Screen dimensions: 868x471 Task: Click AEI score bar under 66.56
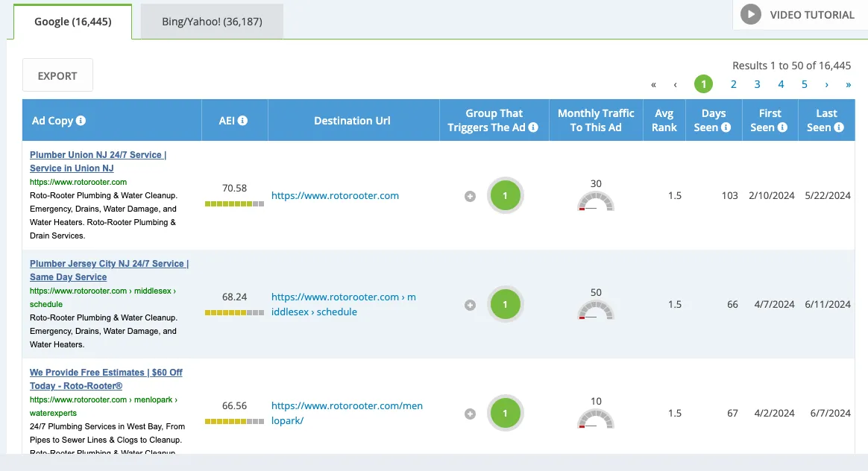click(234, 421)
